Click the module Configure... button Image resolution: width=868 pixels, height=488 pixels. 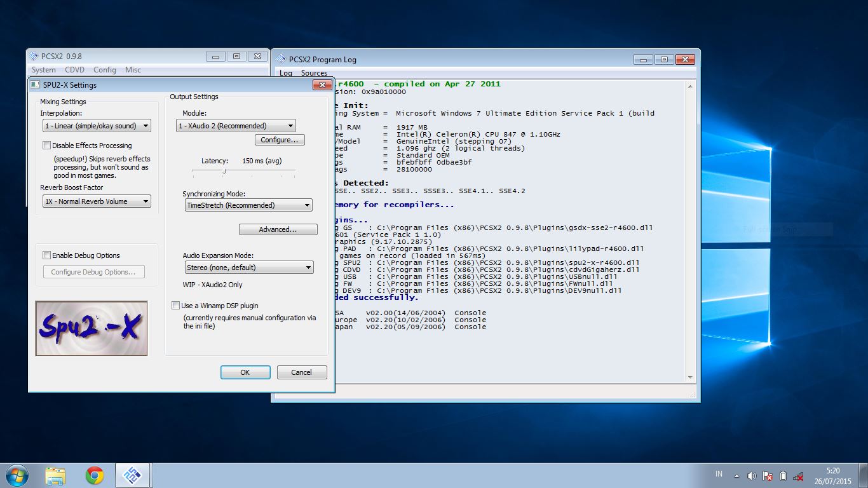[x=280, y=140]
